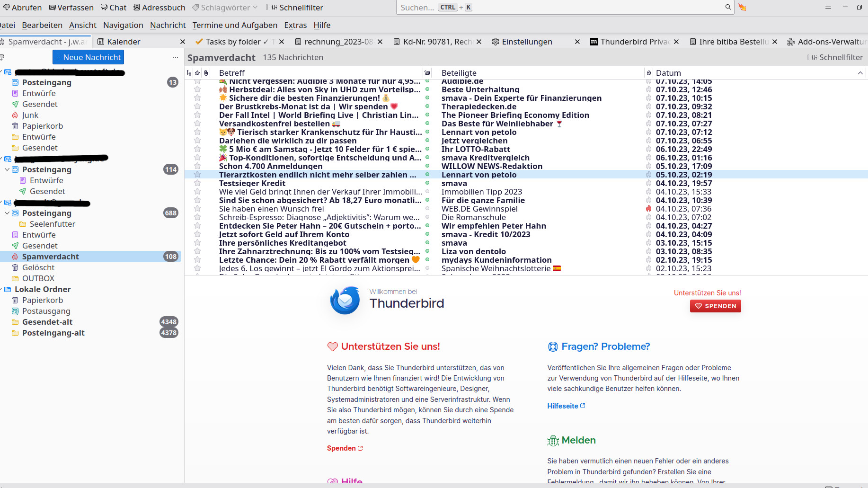Open the folder pane options (three dots)
Image resolution: width=868 pixels, height=488 pixels.
[176, 57]
